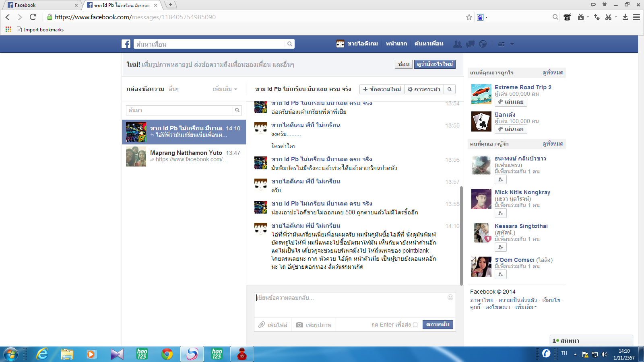644x362 pixels.
Task: Open the สนทนา chat bar
Action: (x=591, y=340)
